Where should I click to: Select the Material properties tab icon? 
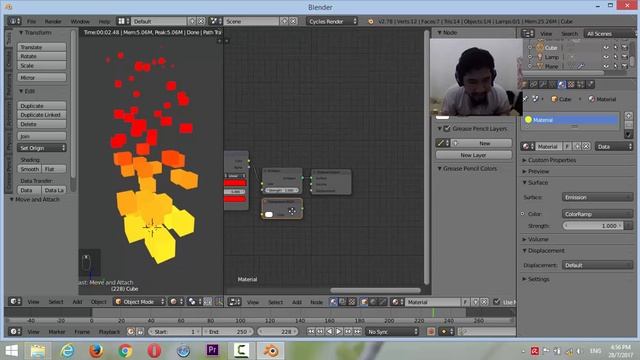pyautogui.click(x=562, y=84)
